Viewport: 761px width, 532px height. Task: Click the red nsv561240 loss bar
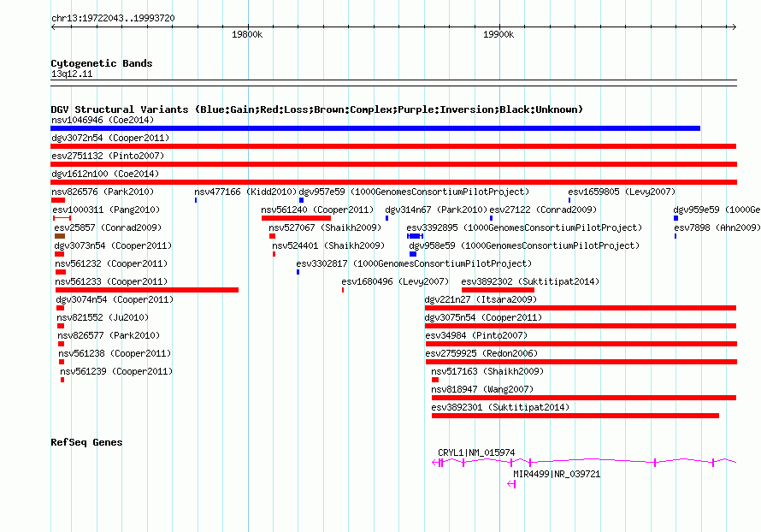click(296, 218)
